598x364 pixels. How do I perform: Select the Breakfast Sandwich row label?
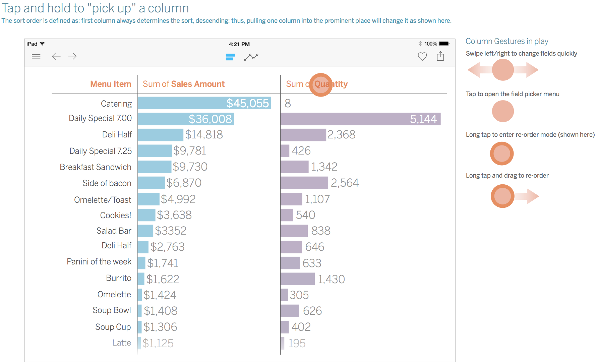point(96,167)
